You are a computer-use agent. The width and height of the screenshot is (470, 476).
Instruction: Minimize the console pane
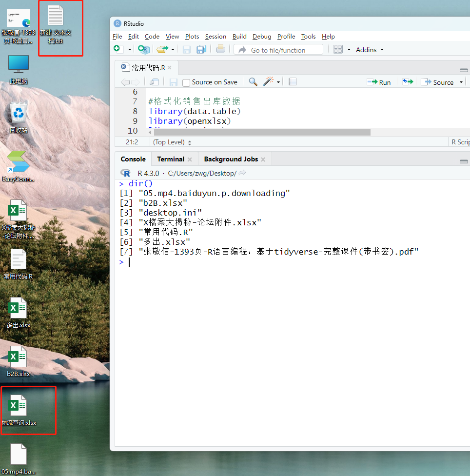click(464, 161)
